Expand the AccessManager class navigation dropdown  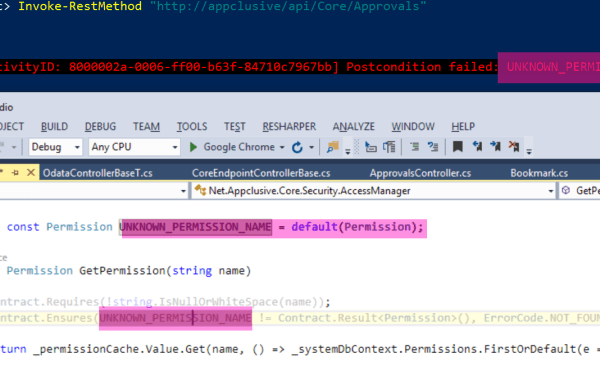tap(551, 191)
